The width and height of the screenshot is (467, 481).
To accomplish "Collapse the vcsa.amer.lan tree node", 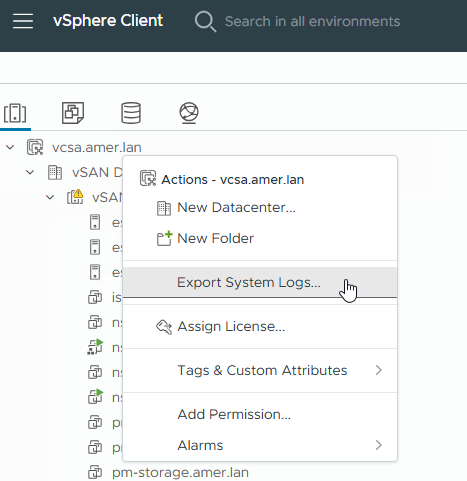I will pos(10,147).
